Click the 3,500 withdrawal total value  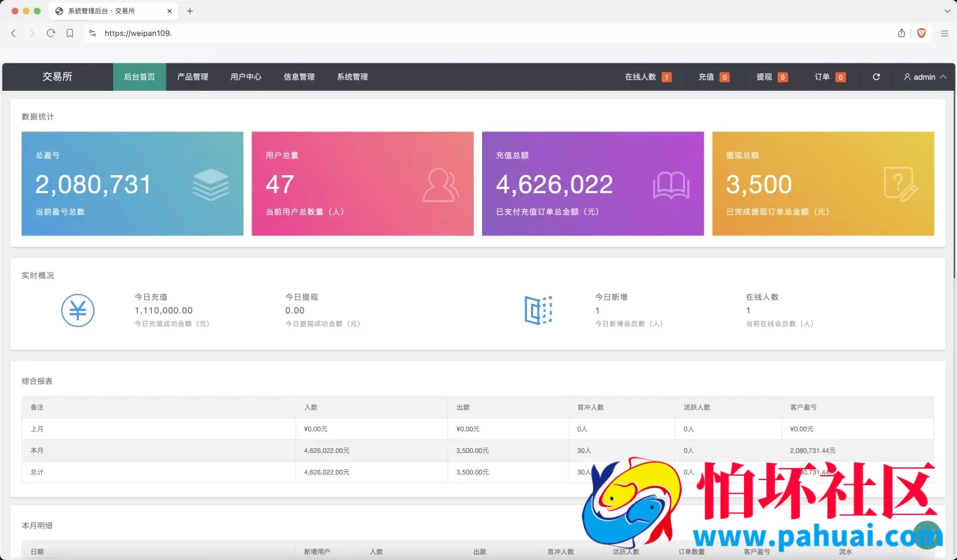point(759,185)
